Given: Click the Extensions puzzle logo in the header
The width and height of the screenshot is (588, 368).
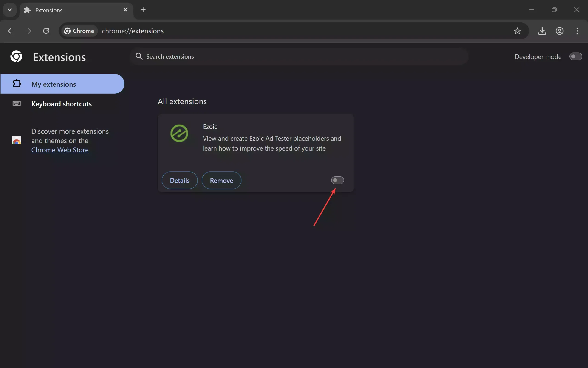Looking at the screenshot, I should click(x=16, y=56).
